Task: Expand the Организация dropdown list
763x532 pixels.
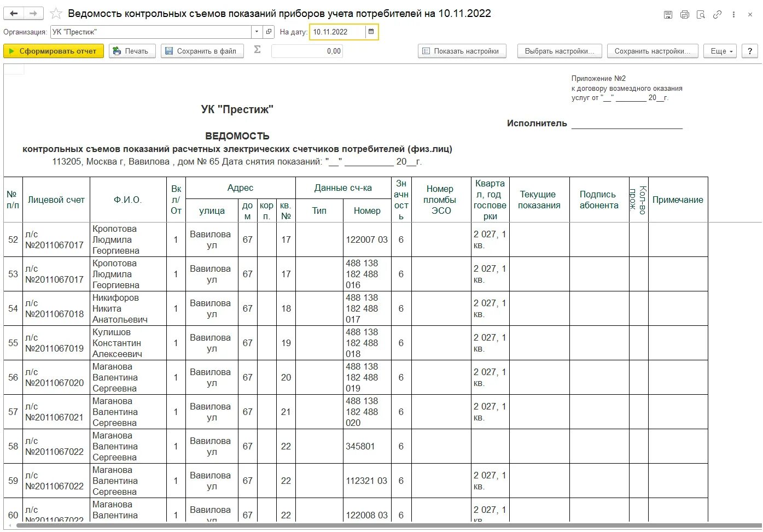Action: coord(257,32)
